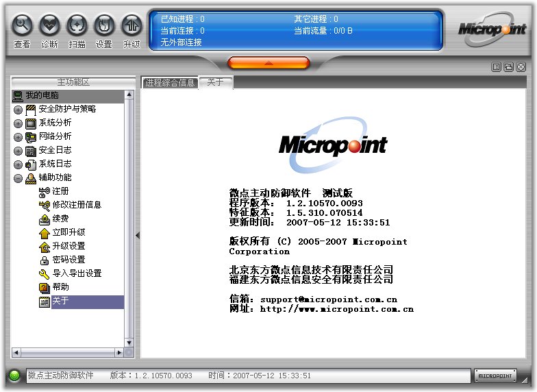Click the sidebar scroll up arrow

click(x=129, y=95)
